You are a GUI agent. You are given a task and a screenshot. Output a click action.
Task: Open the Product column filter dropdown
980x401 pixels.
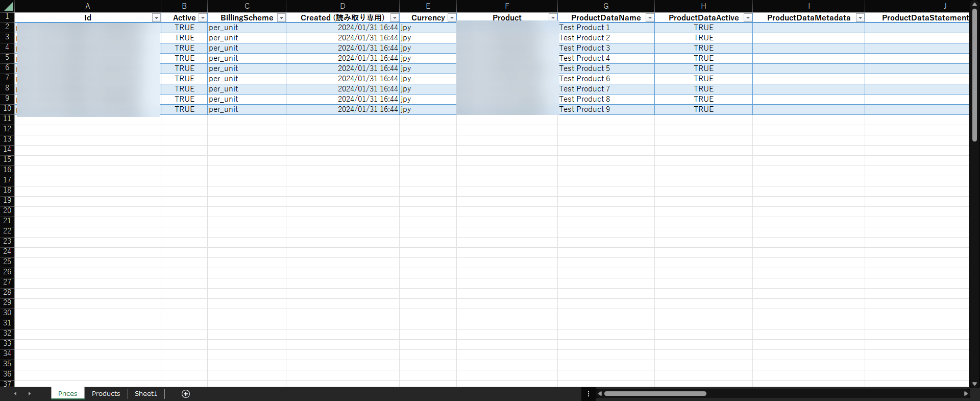point(553,18)
